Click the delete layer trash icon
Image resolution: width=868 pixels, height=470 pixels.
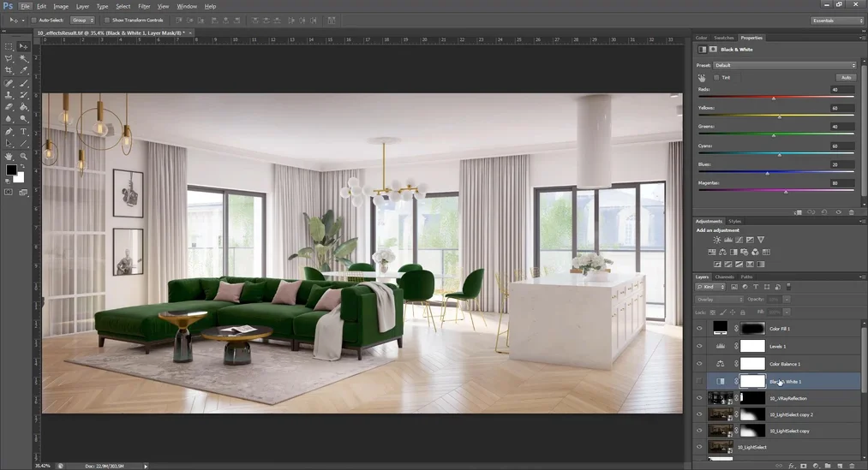point(852,466)
